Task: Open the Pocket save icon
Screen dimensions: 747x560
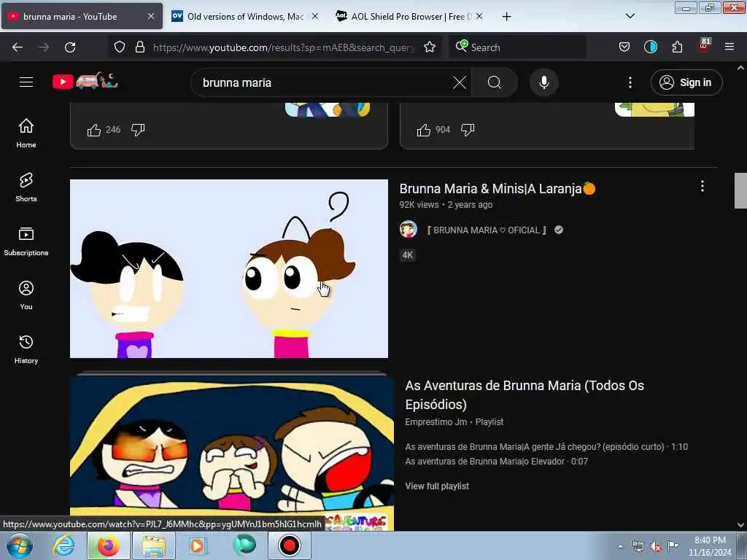Action: (x=624, y=47)
